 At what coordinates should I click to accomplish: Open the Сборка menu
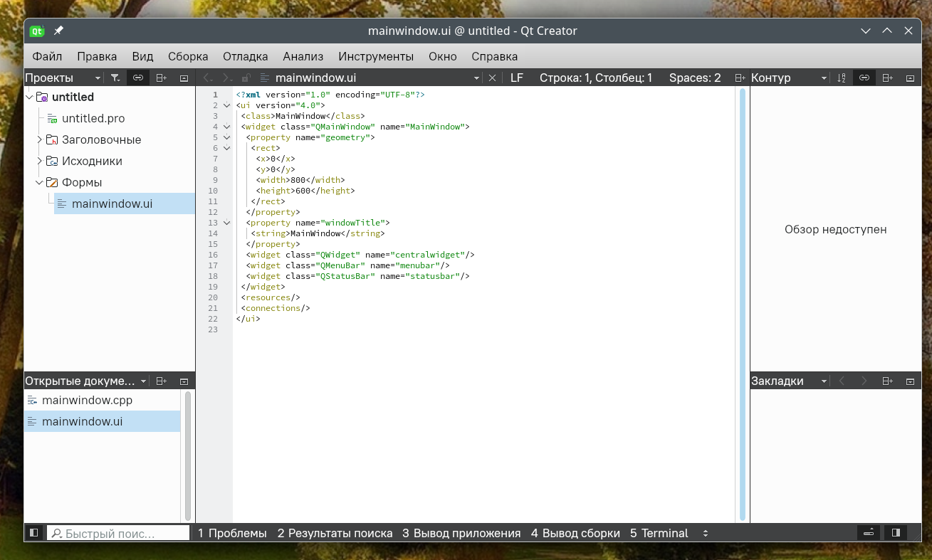pos(188,56)
